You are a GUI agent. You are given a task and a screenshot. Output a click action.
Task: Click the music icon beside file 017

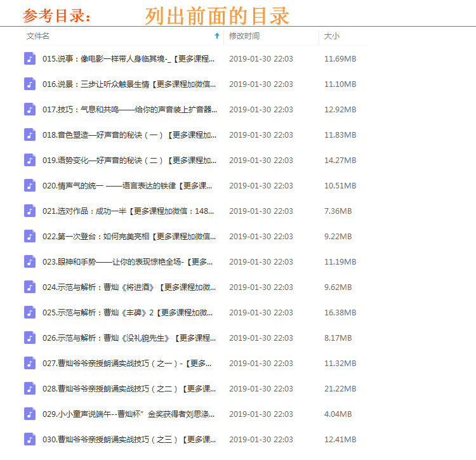click(30, 110)
